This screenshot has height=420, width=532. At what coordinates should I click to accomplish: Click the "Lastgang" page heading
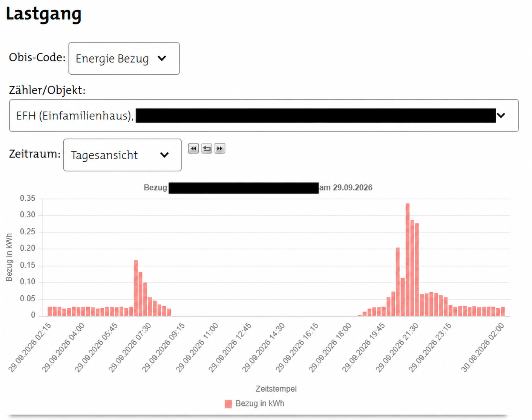pos(44,14)
